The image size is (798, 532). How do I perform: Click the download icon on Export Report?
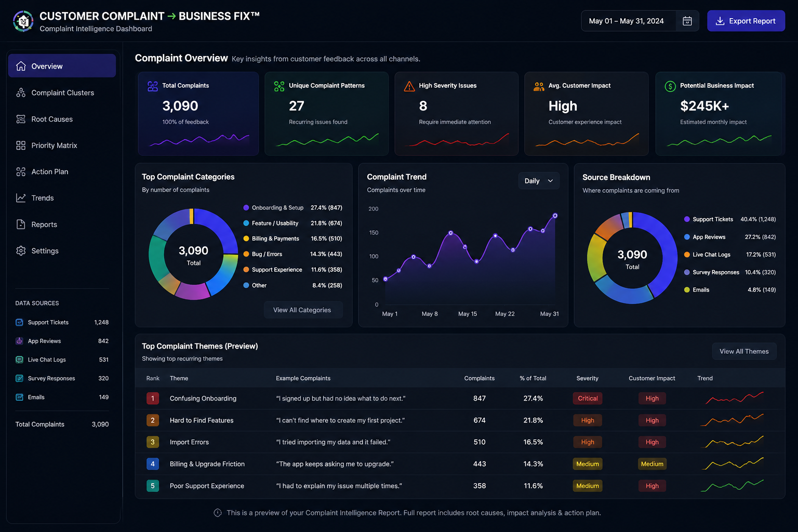point(720,21)
